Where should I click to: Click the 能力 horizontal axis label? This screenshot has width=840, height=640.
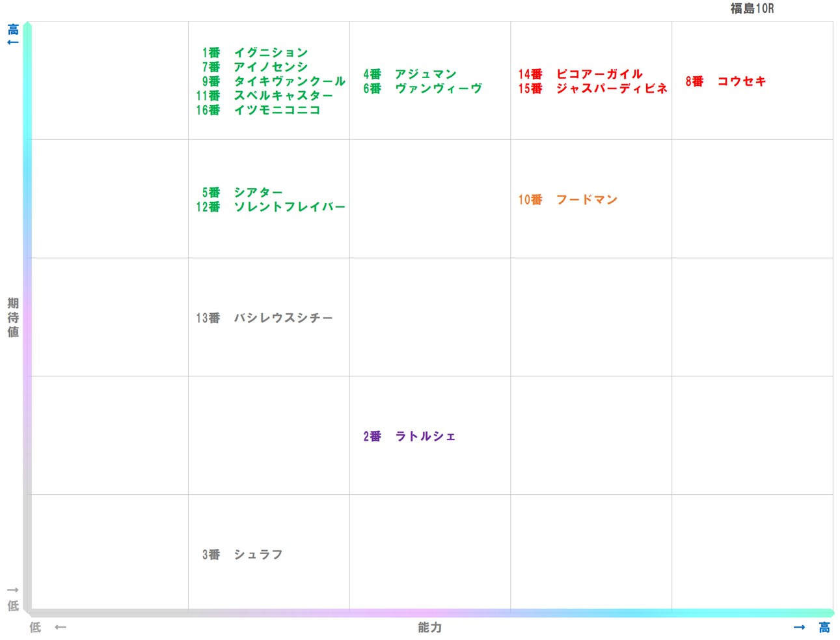pos(429,628)
